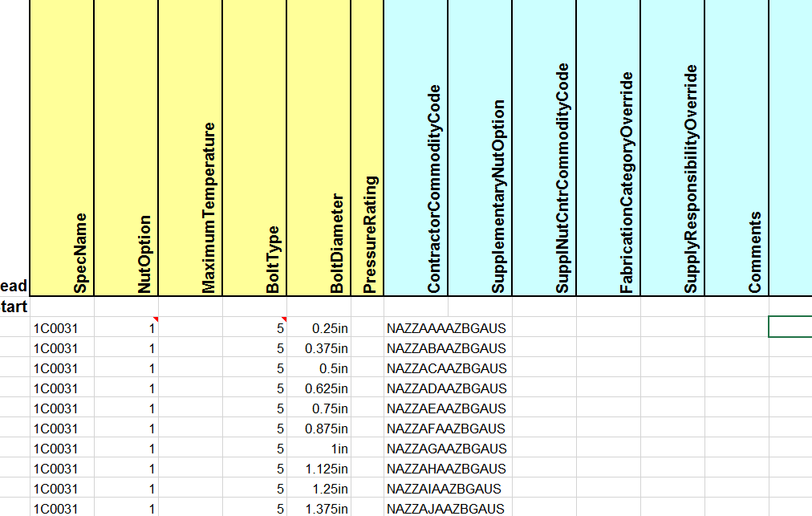Select the Comments column header

(737, 148)
